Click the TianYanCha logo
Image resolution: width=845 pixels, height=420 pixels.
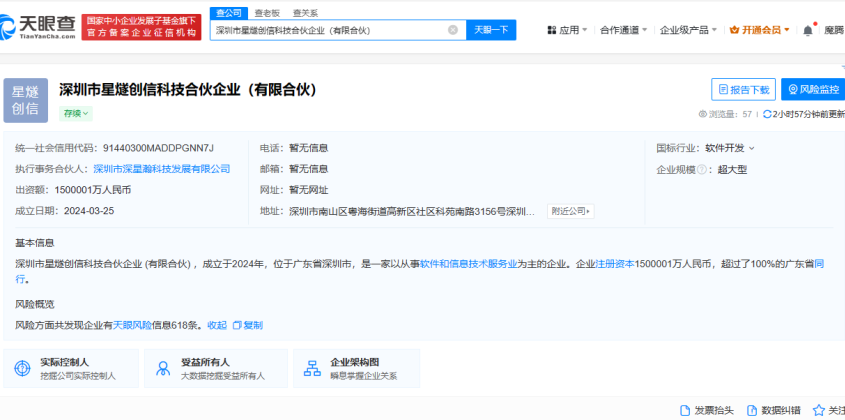pyautogui.click(x=38, y=27)
